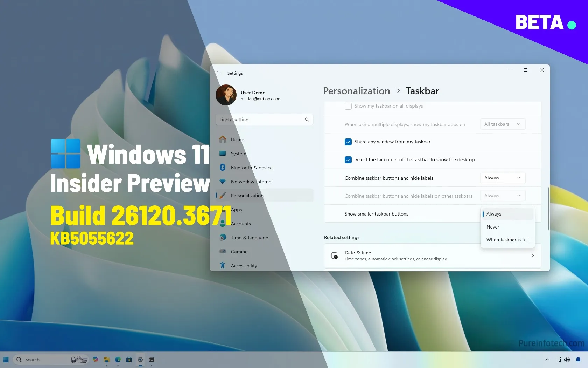
Task: Choose Always in the dropdown list
Action: pos(507,214)
